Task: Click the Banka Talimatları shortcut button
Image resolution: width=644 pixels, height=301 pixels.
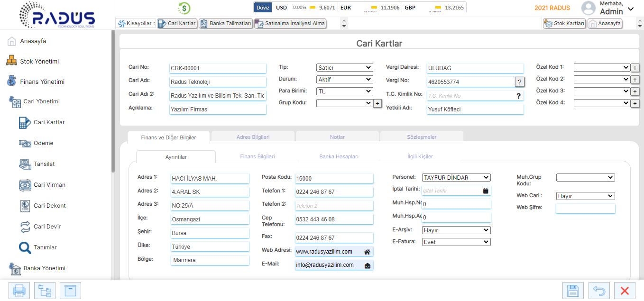Action: click(226, 23)
